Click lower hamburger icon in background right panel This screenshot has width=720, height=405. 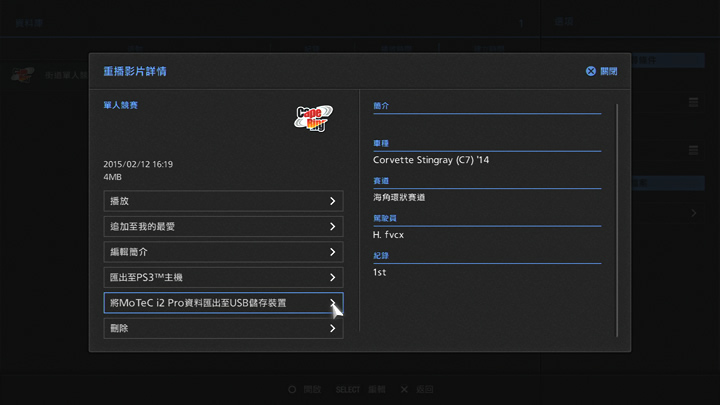point(693,151)
